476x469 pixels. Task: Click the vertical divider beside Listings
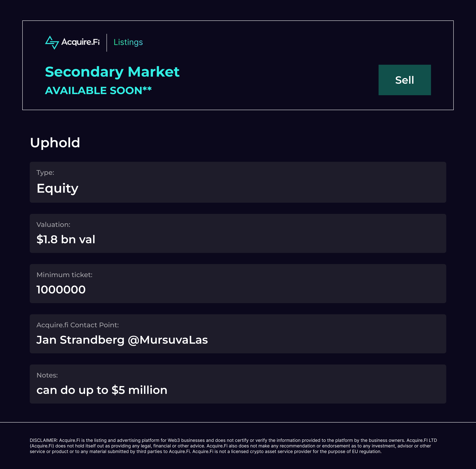coord(107,43)
